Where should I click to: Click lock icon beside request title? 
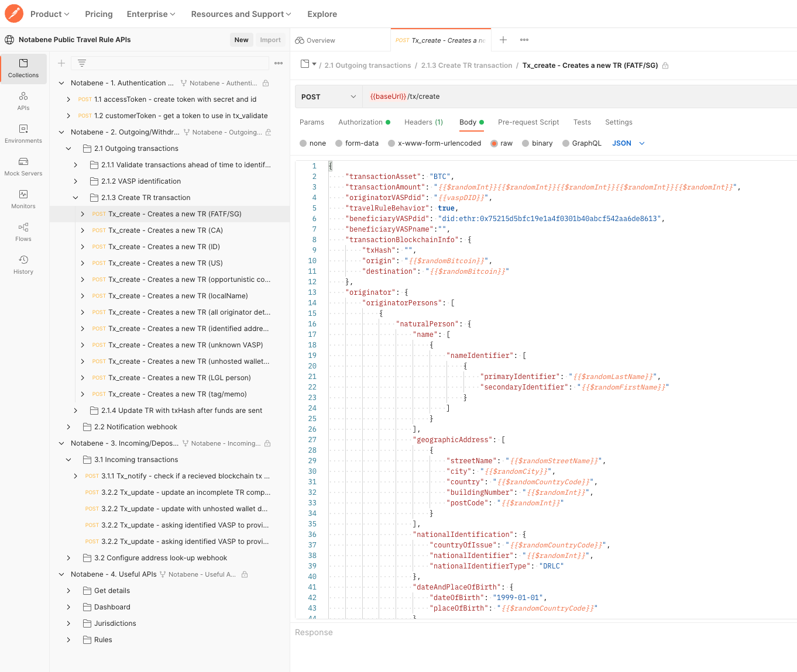point(665,66)
